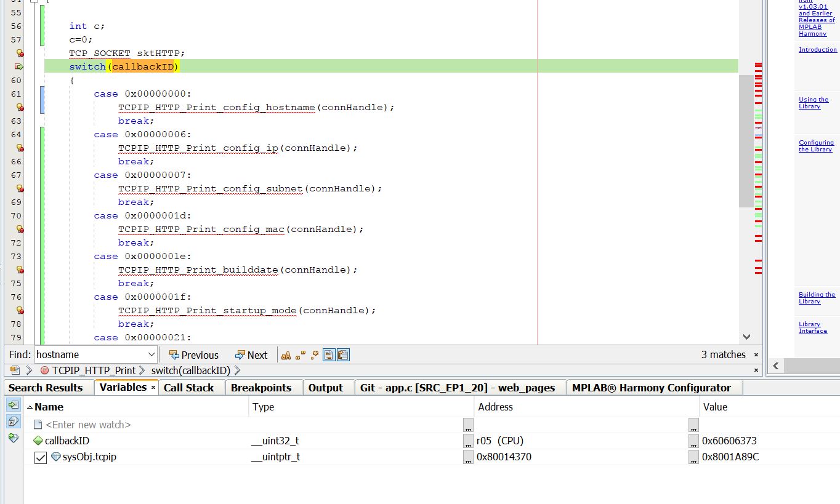This screenshot has width=840, height=504.
Task: Find the Previous hostname match
Action: (x=193, y=355)
